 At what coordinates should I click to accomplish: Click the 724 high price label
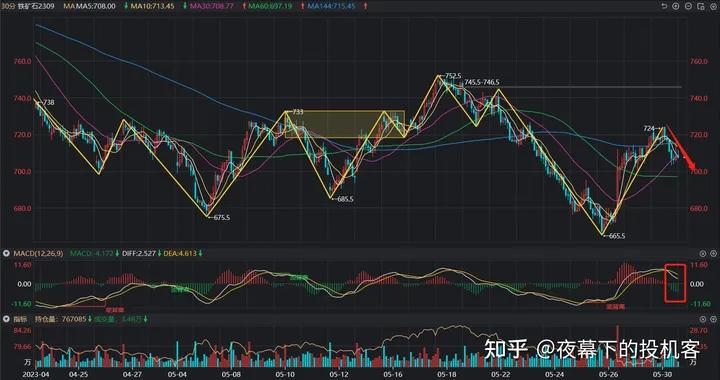coord(649,129)
